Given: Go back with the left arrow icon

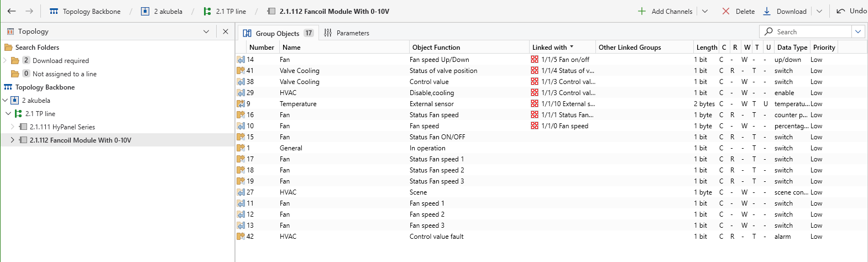Looking at the screenshot, I should 12,11.
